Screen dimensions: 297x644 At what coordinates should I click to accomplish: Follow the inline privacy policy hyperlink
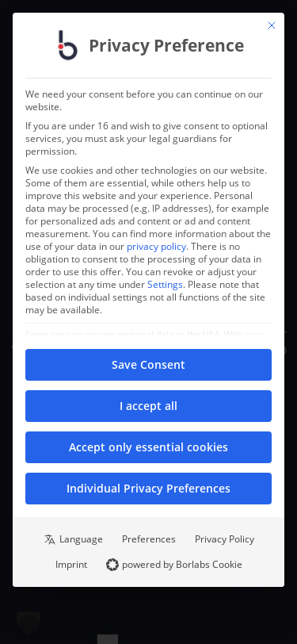coord(156,247)
